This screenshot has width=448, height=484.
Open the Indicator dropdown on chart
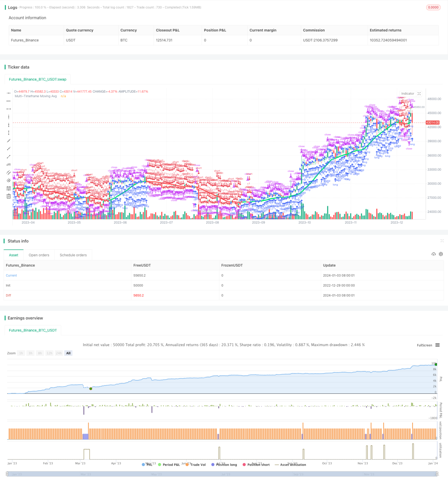pos(408,94)
